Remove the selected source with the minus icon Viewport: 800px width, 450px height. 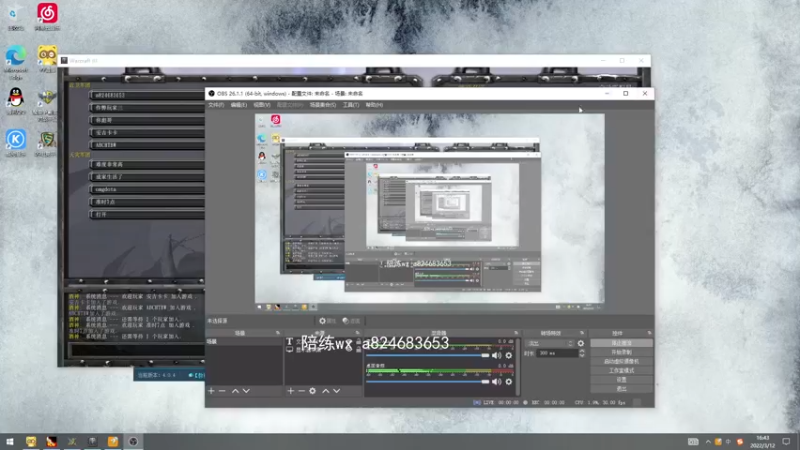tap(302, 391)
